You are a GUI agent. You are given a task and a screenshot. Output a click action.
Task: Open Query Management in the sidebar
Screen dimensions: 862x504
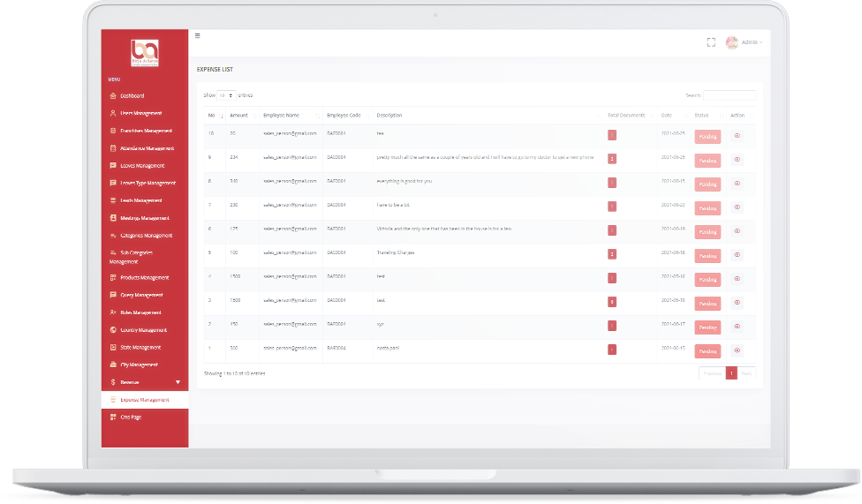[145, 295]
